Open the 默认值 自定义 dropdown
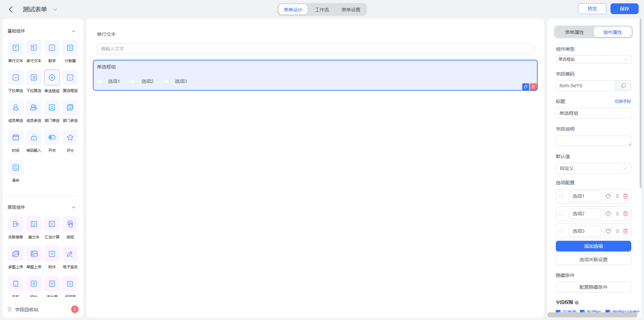 [593, 168]
